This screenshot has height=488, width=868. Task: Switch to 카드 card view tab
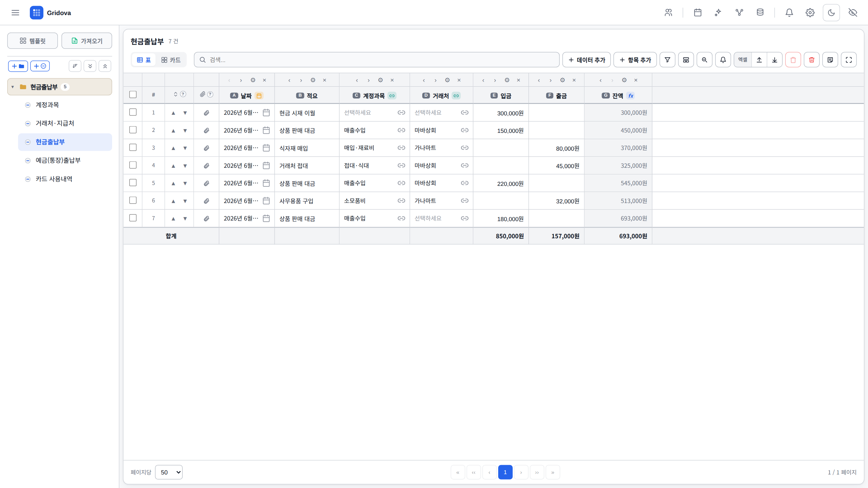171,60
